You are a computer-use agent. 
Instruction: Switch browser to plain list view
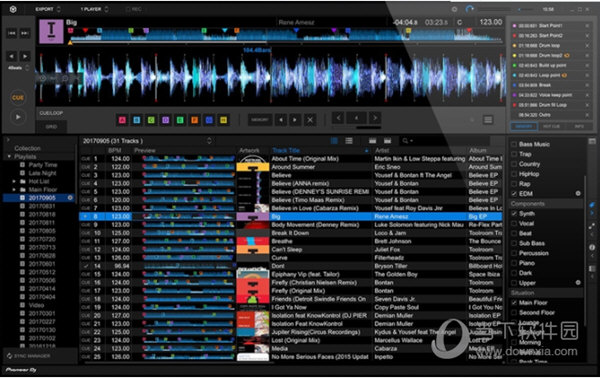point(349,141)
